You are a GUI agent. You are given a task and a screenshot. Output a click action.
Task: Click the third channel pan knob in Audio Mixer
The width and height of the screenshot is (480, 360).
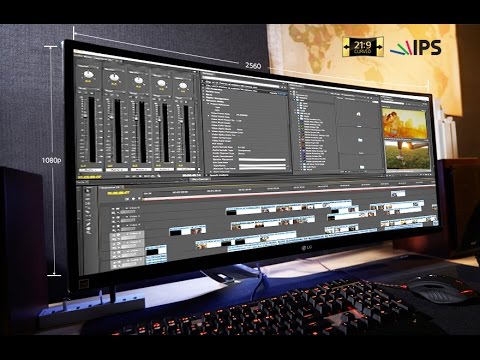pos(138,80)
